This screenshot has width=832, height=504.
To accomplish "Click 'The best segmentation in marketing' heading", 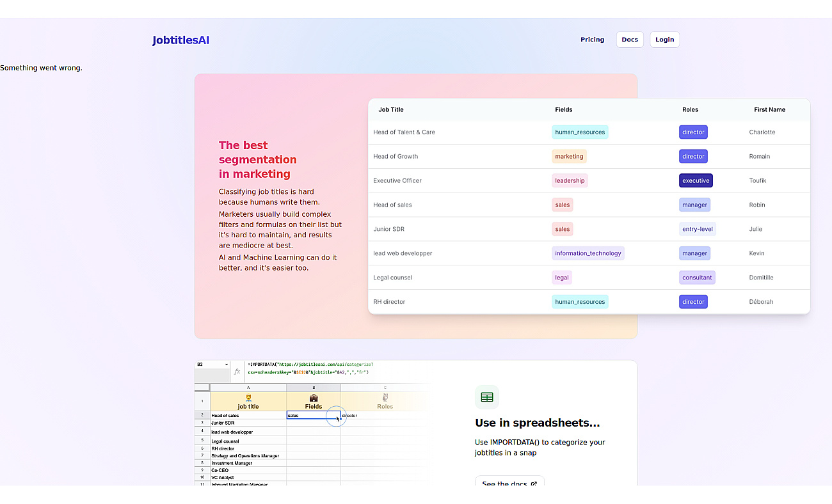I will [258, 160].
